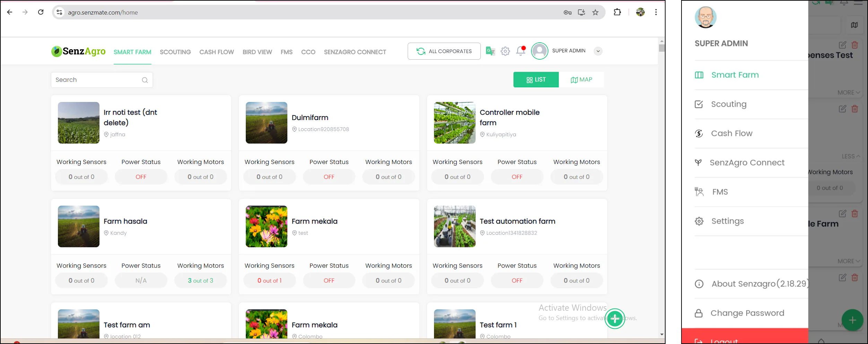The image size is (868, 344).
Task: Click the install app icon in address bar
Action: click(x=581, y=12)
